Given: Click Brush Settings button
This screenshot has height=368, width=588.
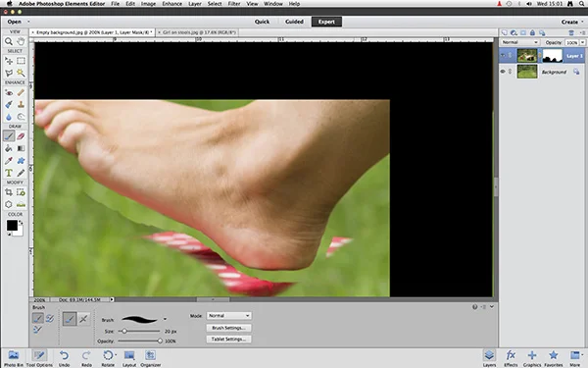Looking at the screenshot, I should coord(228,328).
